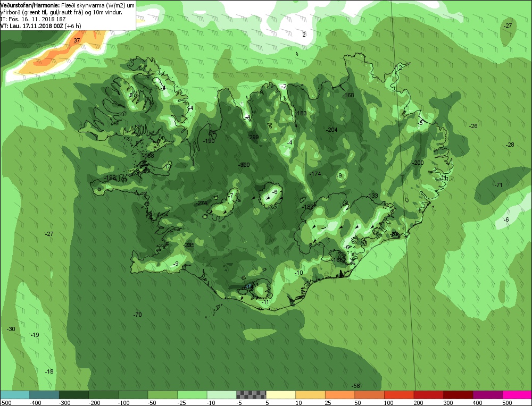This screenshot has height=406, width=532.
Task: Click the red legend swatch between 100 and 200
Action: click(x=398, y=395)
